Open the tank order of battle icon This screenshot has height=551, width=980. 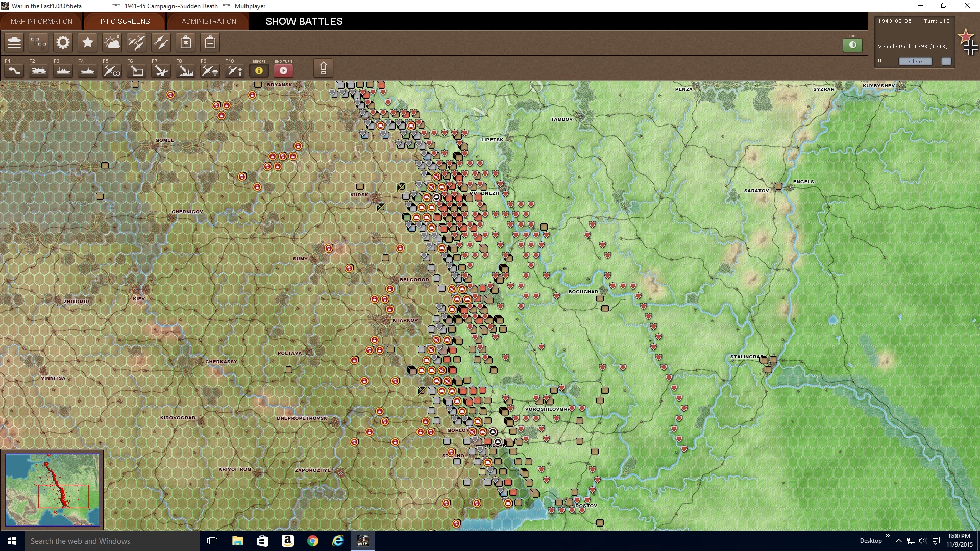[14, 42]
